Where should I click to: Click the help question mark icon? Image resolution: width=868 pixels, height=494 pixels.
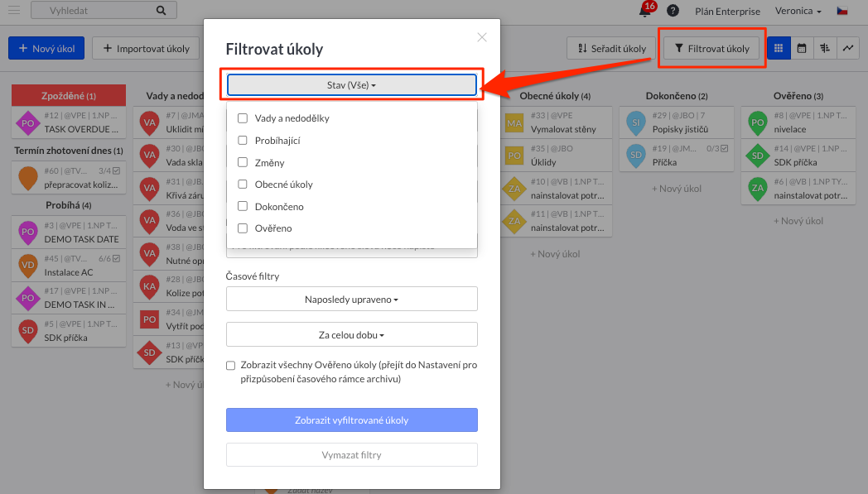pyautogui.click(x=673, y=11)
